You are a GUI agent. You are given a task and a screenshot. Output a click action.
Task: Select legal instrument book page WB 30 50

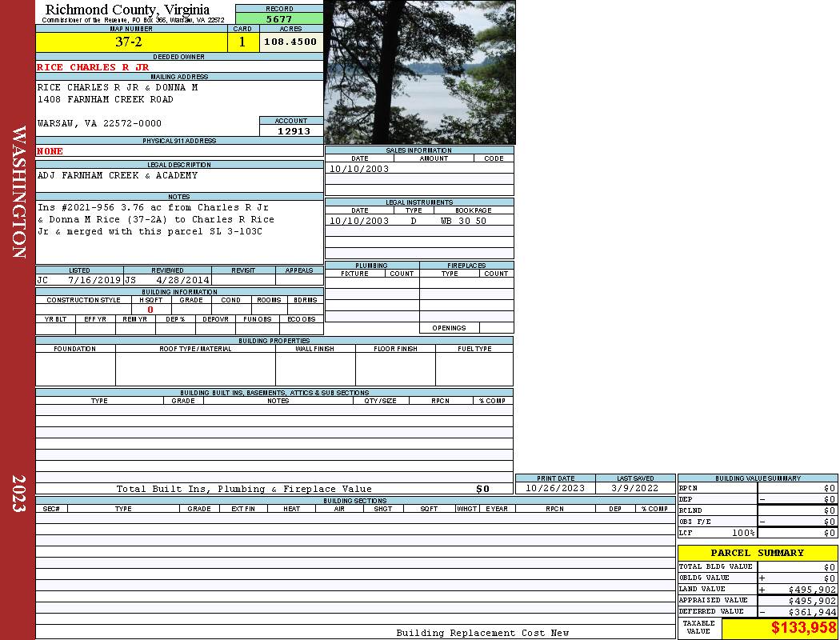[x=463, y=221]
